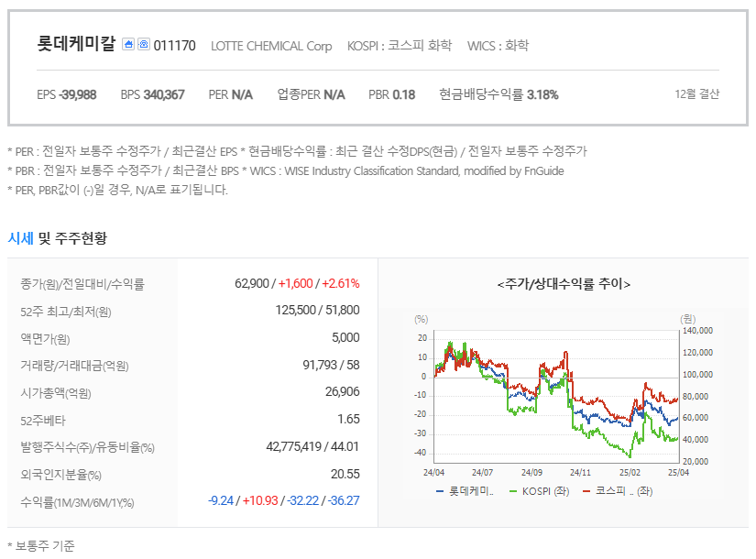Image resolution: width=756 pixels, height=559 pixels.
Task: Click the 수익률(1M/3M/6M/1Y,%) label
Action: 77,502
